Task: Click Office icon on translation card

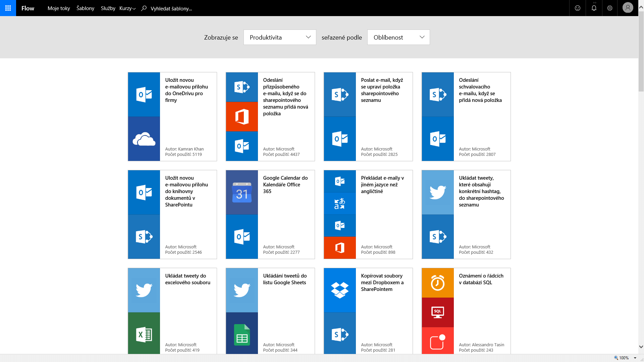Action: (340, 248)
